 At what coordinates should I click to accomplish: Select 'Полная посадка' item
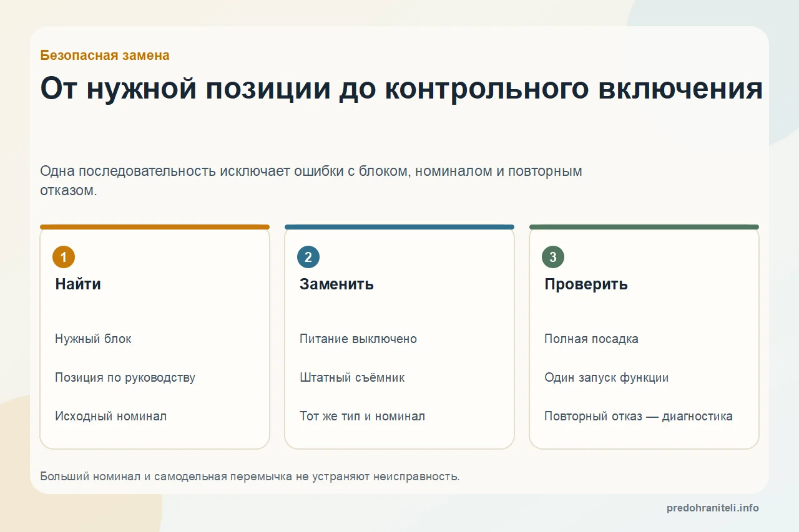(x=591, y=339)
